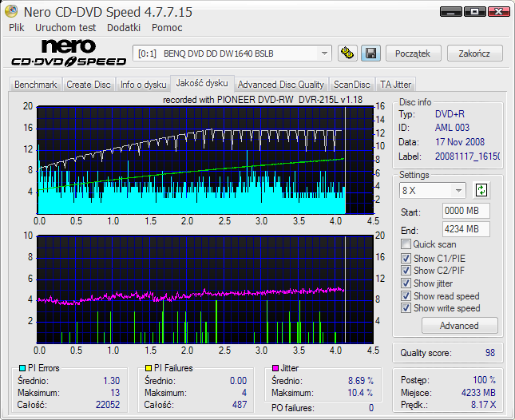Click Jitter average value 8.69 %
This screenshot has height=420, width=515.
click(361, 381)
